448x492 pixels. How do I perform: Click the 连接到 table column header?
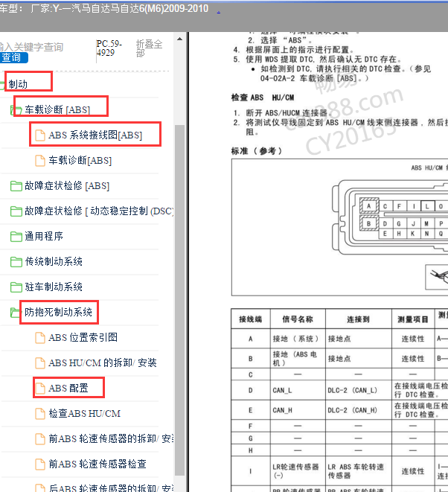pyautogui.click(x=358, y=319)
